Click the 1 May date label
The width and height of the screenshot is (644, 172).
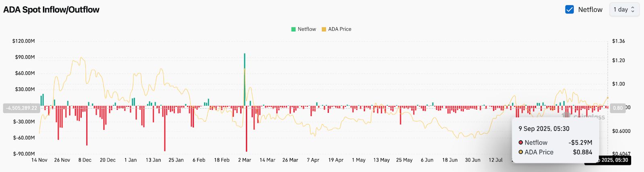tap(359, 160)
